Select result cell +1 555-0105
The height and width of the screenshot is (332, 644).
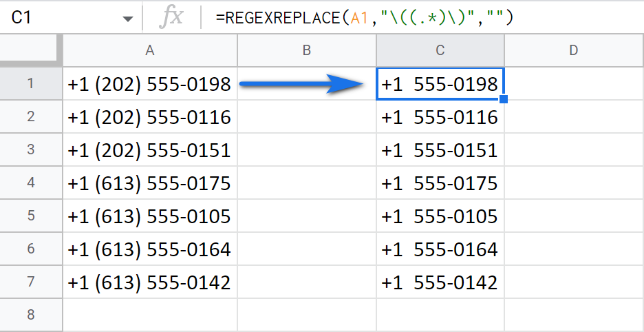[440, 216]
